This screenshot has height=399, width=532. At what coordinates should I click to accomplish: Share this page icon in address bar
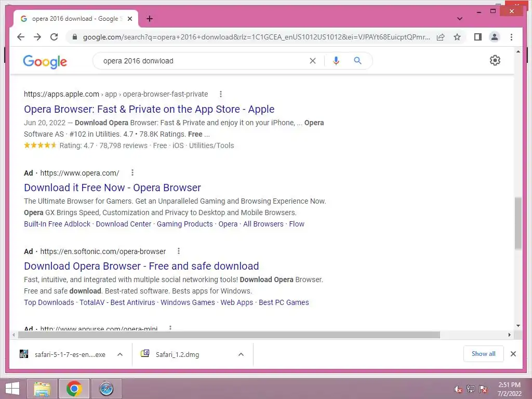(x=441, y=37)
